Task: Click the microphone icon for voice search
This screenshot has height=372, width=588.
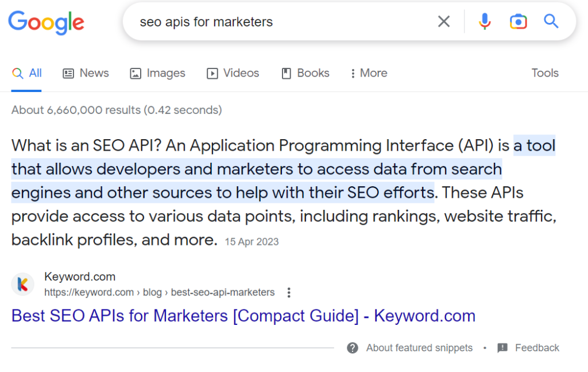Action: coord(485,21)
